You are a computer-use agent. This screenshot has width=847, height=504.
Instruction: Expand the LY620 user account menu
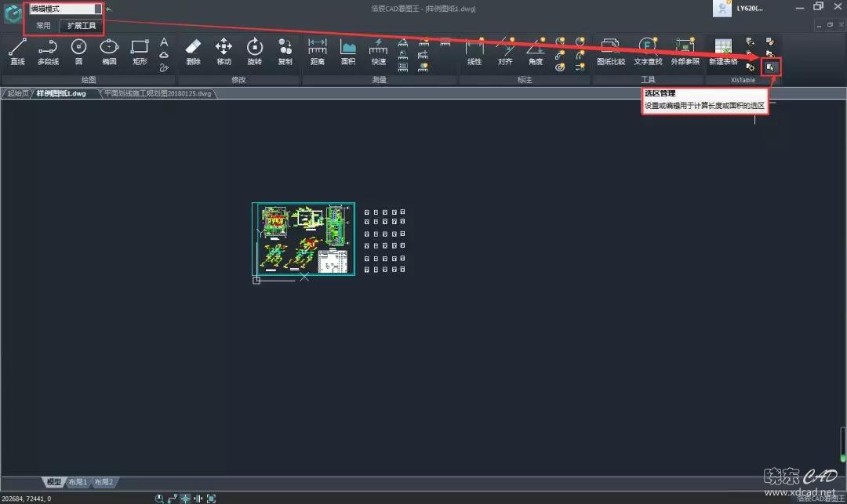pos(739,9)
